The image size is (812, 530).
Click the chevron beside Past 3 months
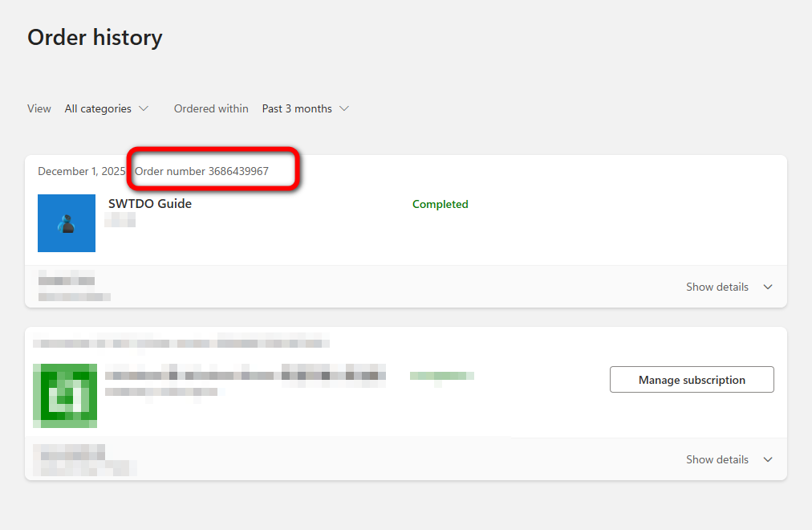[x=344, y=108]
